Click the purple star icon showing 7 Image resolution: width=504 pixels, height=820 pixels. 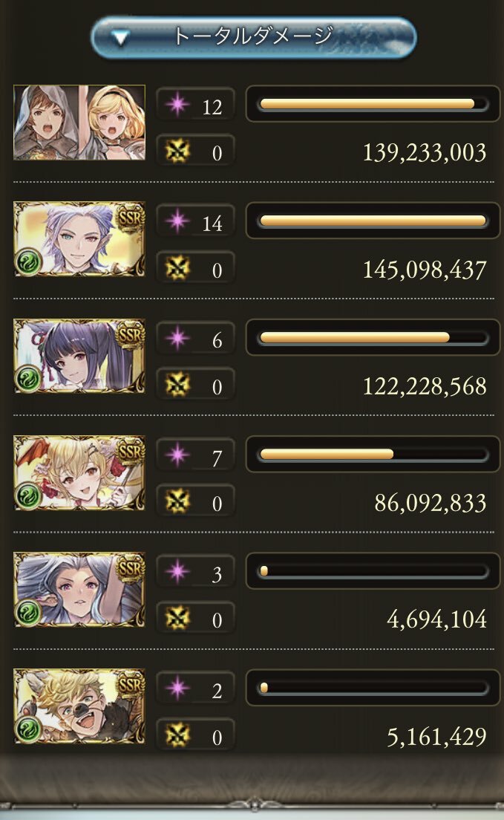(177, 455)
